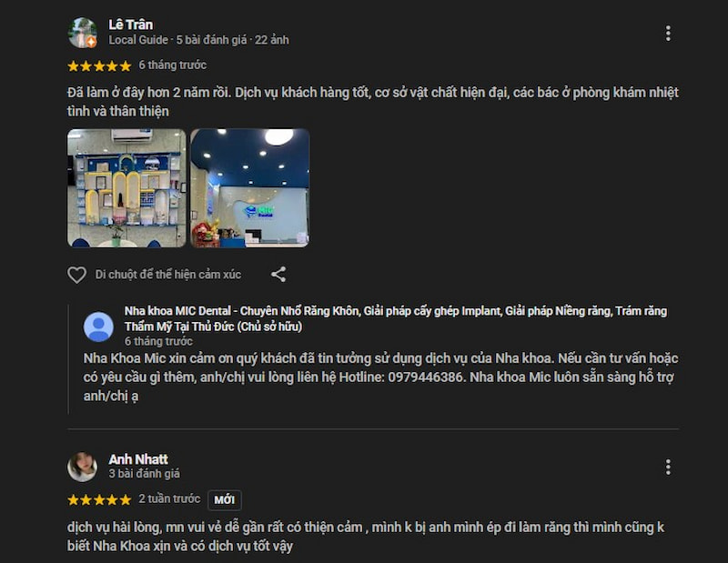Screen dimensions: 728x563
Task: Open Lê Trân's profile avatar
Action: 82,33
